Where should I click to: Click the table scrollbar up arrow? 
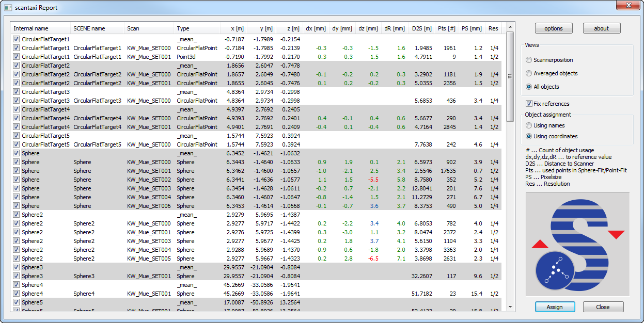point(510,27)
